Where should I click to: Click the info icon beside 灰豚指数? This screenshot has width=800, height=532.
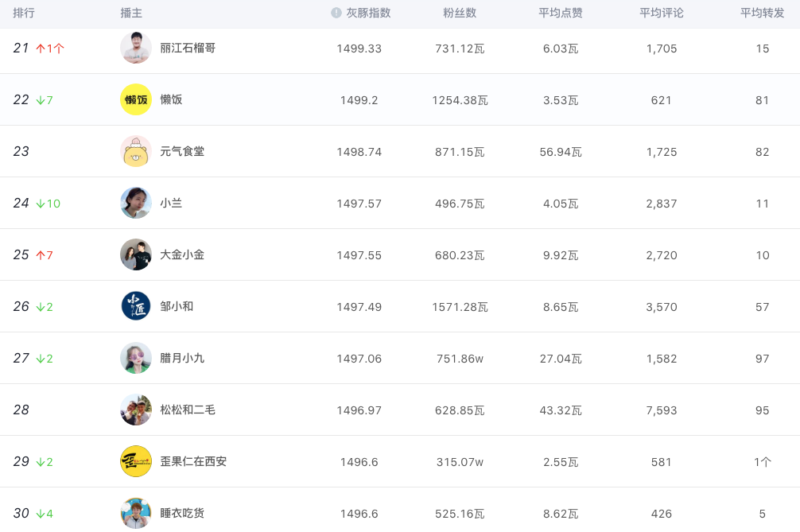tap(336, 13)
